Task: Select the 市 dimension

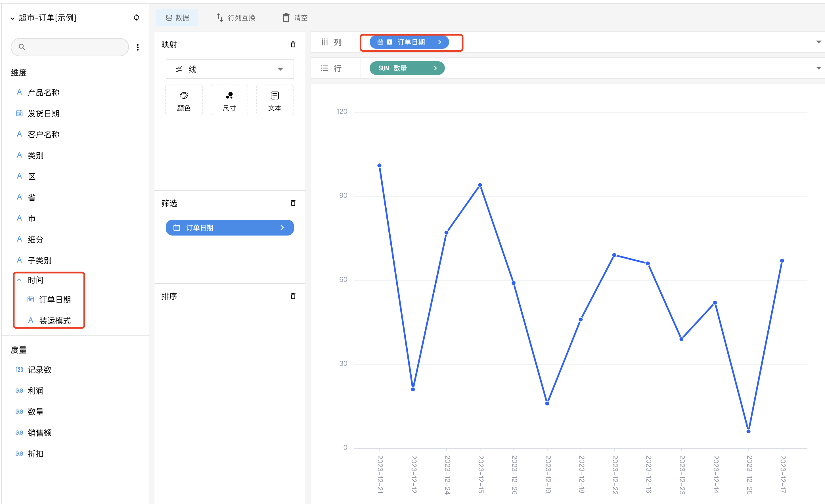Action: pyautogui.click(x=32, y=219)
